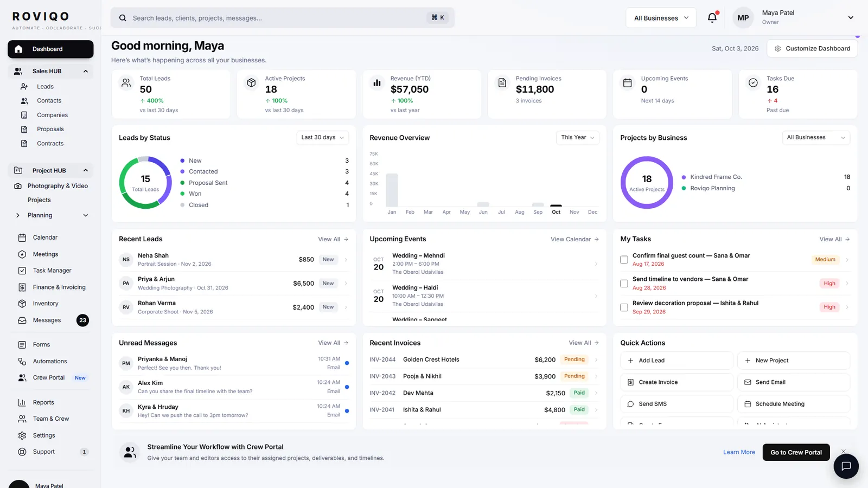Click the January revenue bar
Screen dimensions: 868x488
point(392,190)
